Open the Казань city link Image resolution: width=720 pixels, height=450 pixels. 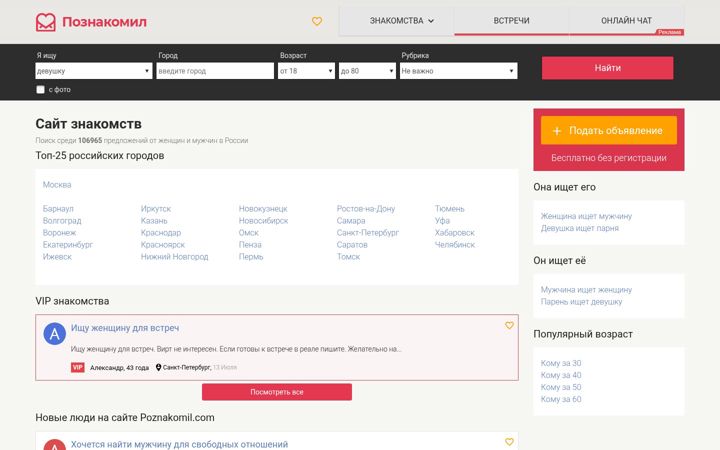(154, 220)
